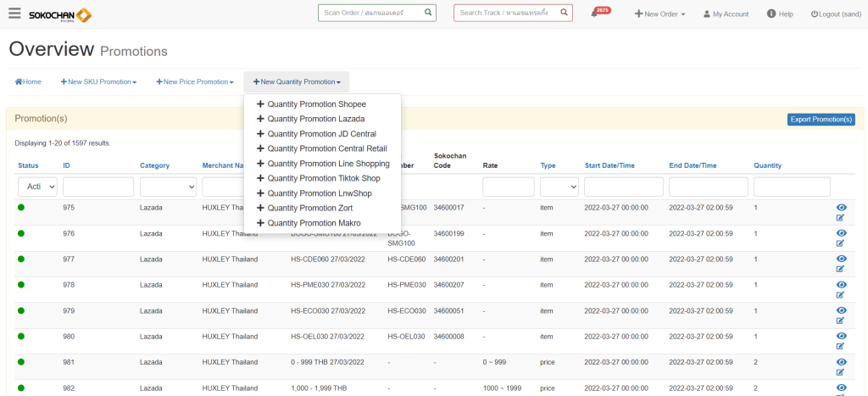The width and height of the screenshot is (868, 396).
Task: Expand the New SKU Promotion dropdown
Action: 98,82
